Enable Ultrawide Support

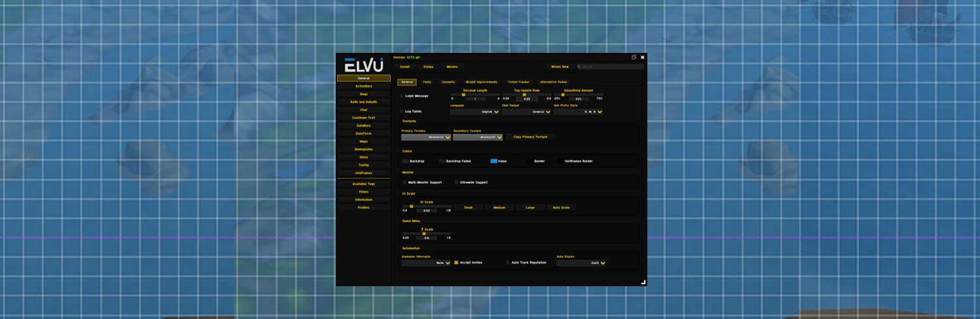(x=457, y=183)
